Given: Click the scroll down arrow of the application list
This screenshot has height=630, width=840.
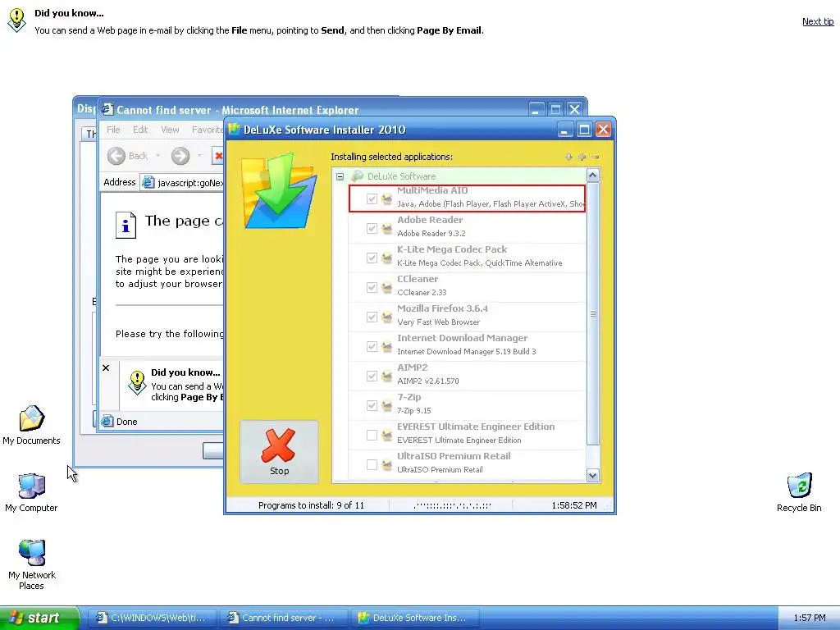Looking at the screenshot, I should (592, 475).
